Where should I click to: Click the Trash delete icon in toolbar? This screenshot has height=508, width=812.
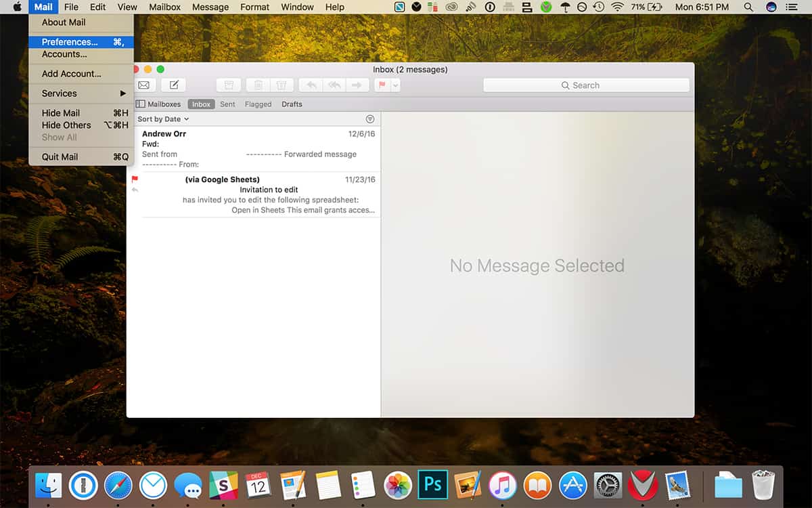pos(258,85)
